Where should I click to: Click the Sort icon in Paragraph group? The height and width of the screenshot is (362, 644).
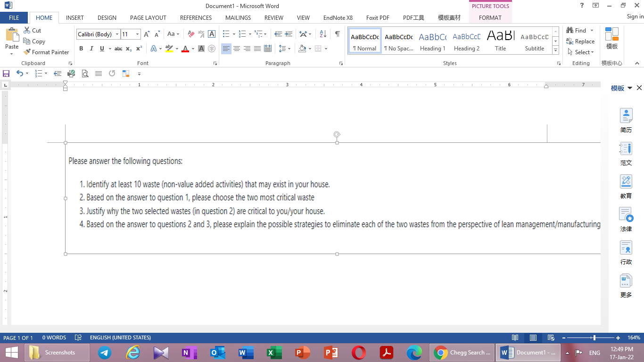pyautogui.click(x=322, y=34)
